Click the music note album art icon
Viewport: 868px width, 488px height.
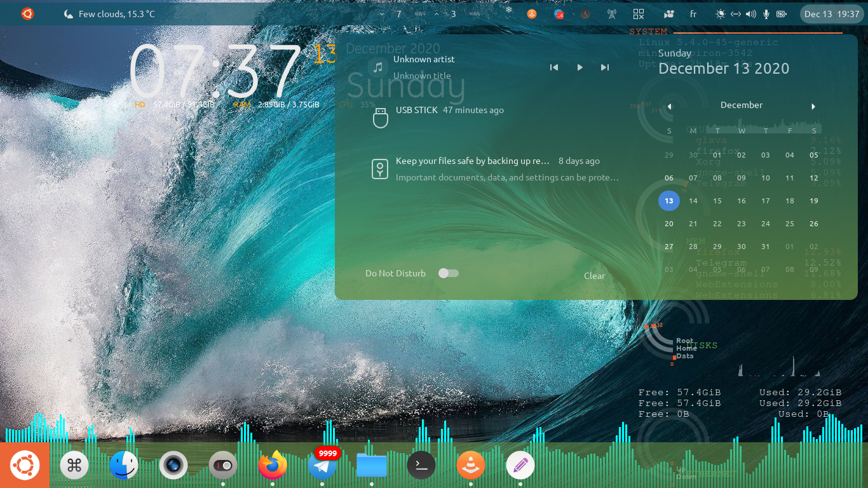[378, 67]
